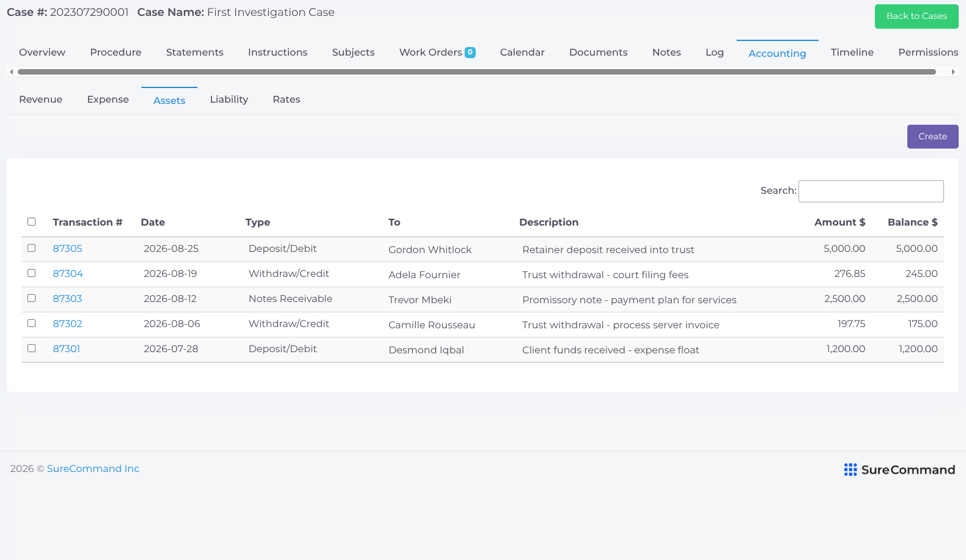
Task: Open the Overview tab
Action: (42, 53)
